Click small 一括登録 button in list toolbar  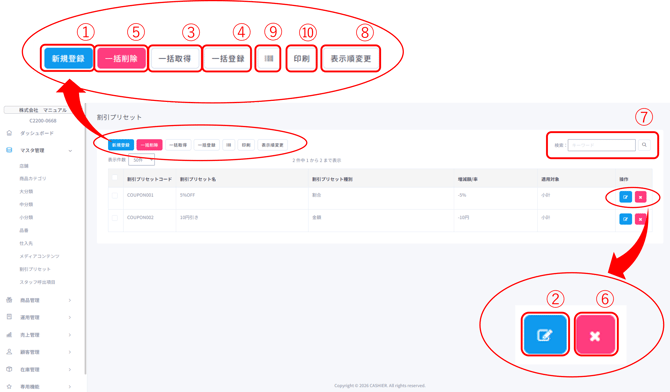click(207, 145)
